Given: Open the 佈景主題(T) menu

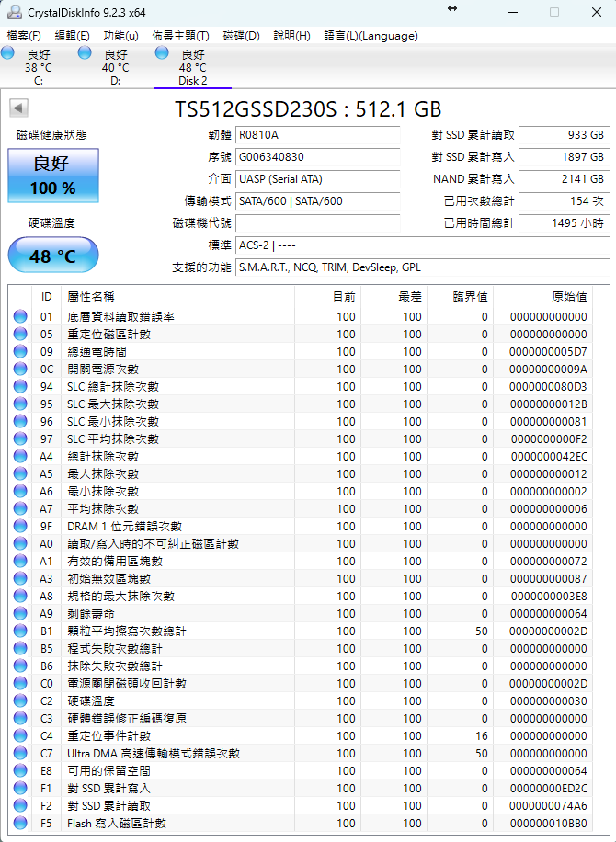Looking at the screenshot, I should click(x=180, y=36).
